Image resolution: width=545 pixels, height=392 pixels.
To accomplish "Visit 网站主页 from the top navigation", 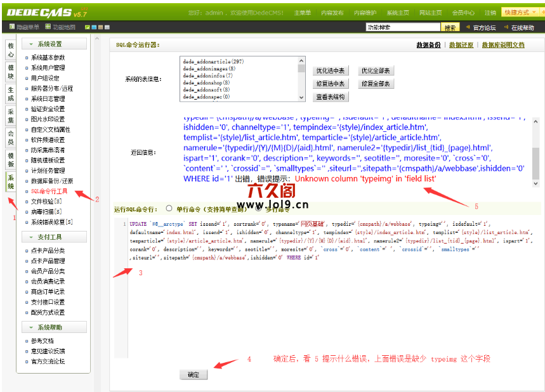I will (431, 13).
